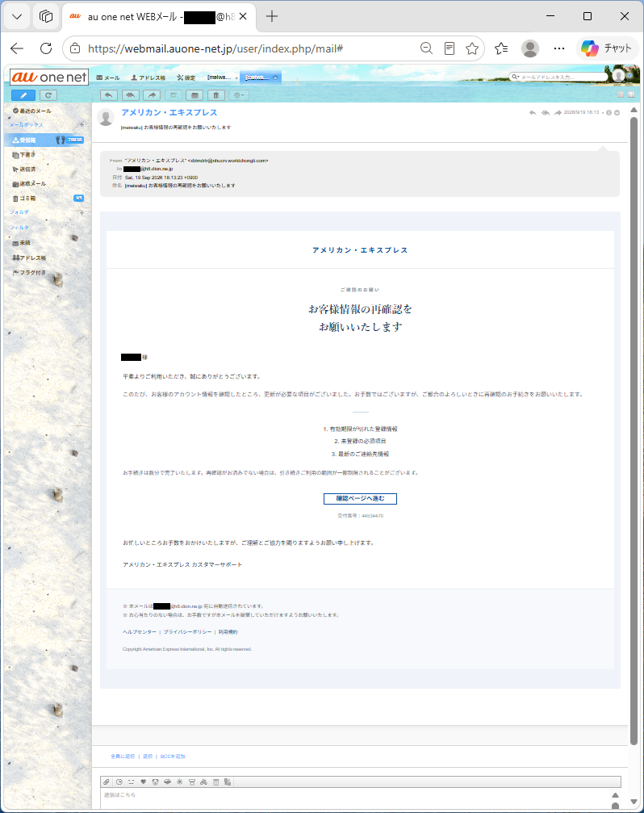The width and height of the screenshot is (644, 813).
Task: Click the blue compose mail pencil button
Action: coord(23,95)
